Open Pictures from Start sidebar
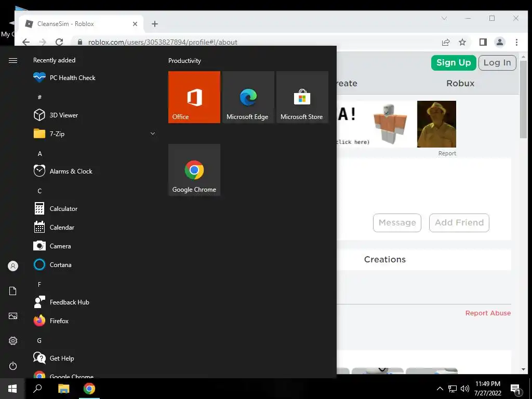The height and width of the screenshot is (399, 532). pos(13,316)
